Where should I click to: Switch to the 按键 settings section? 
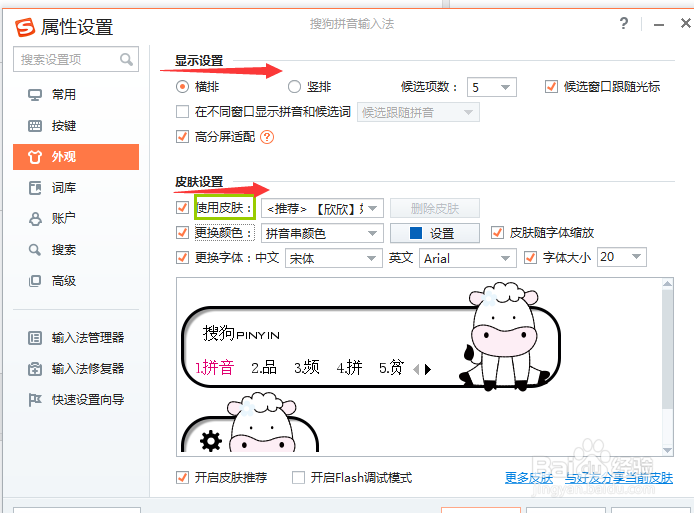(x=76, y=126)
